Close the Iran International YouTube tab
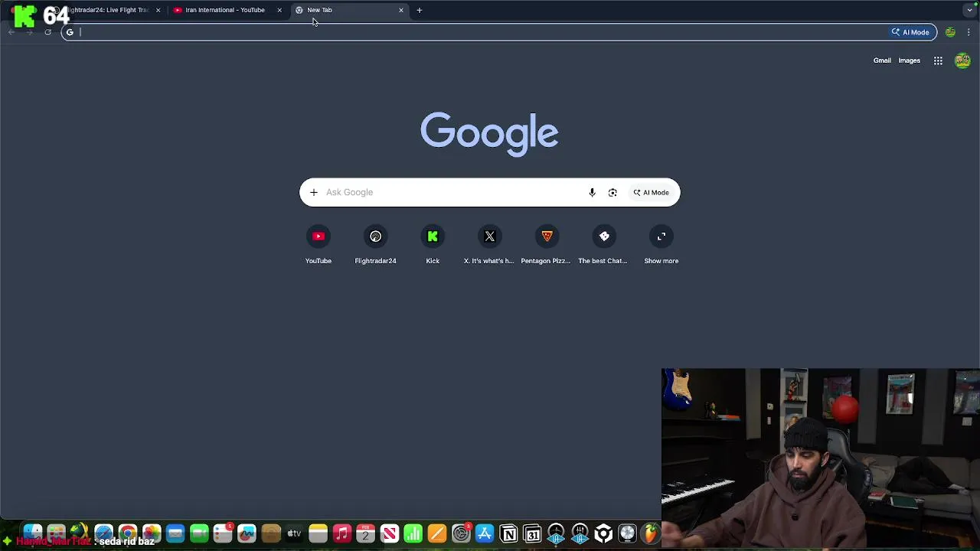Screen dimensions: 980x551 (x=279, y=10)
